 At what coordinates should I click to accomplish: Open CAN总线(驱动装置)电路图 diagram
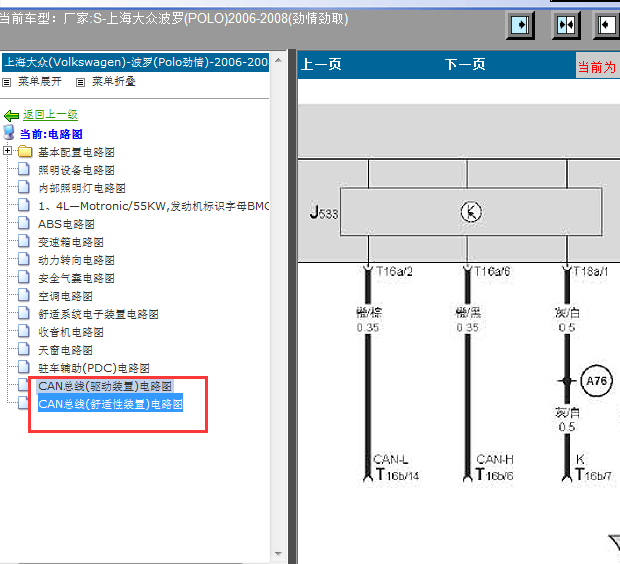click(105, 386)
